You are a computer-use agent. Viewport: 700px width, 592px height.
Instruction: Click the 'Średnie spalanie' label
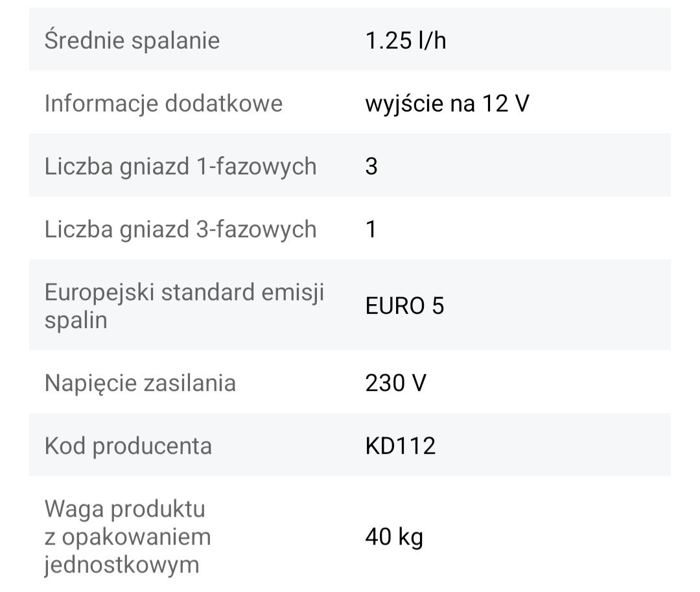(132, 40)
